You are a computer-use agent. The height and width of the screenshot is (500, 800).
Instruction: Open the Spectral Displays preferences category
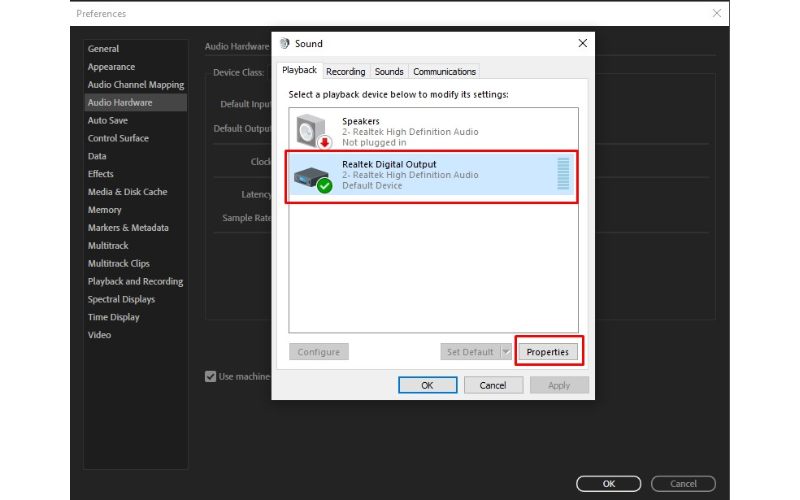pyautogui.click(x=121, y=299)
